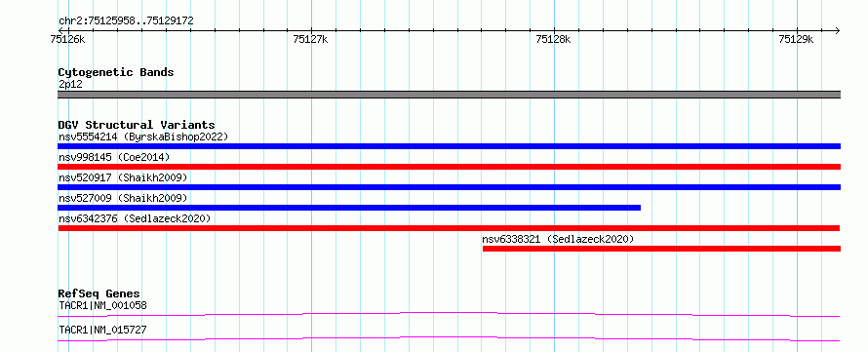Select the nsv6338321 red variant bar
The image size is (868, 352).
coord(661,249)
